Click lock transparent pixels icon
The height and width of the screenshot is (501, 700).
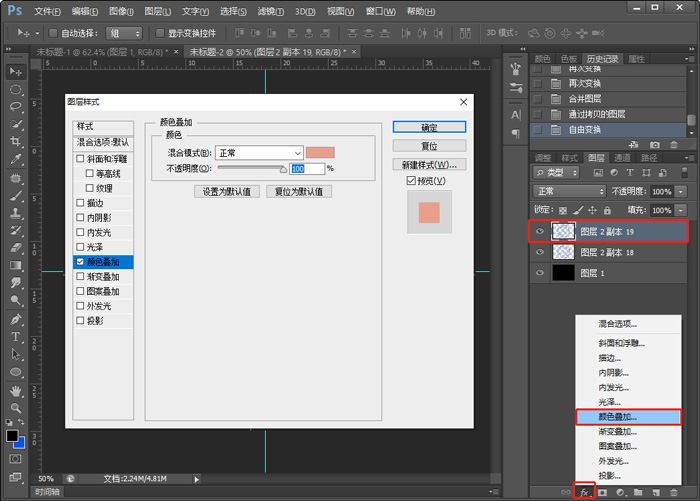[563, 210]
